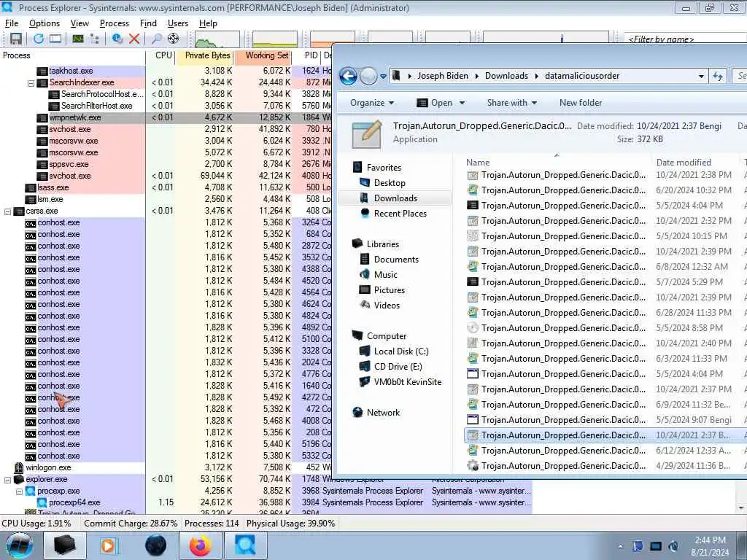
Task: Click the Joseph Biden breadcrumb
Action: [443, 76]
